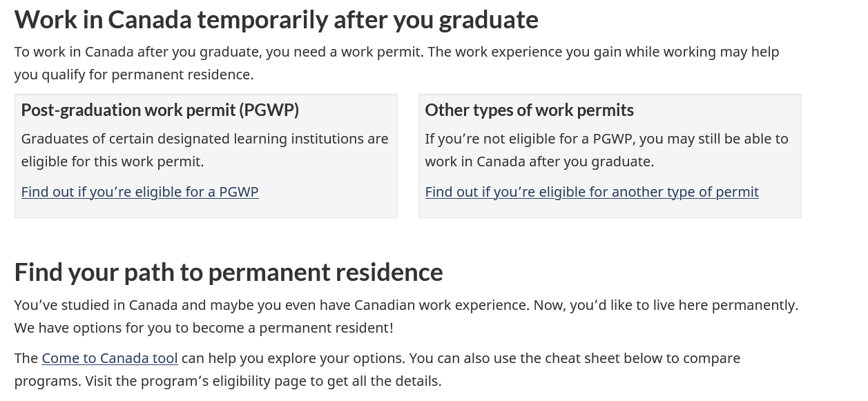The height and width of the screenshot is (401, 868).
Task: Open link for another type of permit
Action: tap(591, 192)
